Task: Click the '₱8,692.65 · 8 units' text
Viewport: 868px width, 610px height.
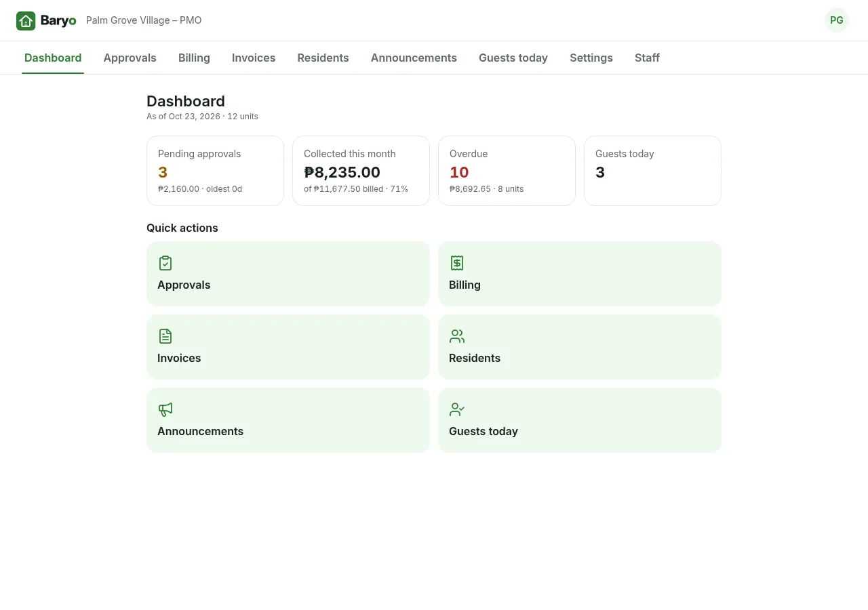Action: coord(486,189)
